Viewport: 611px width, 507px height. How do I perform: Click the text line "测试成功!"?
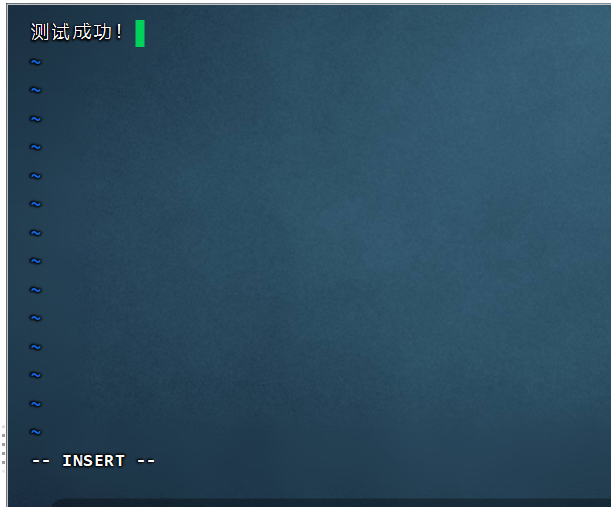pyautogui.click(x=76, y=32)
